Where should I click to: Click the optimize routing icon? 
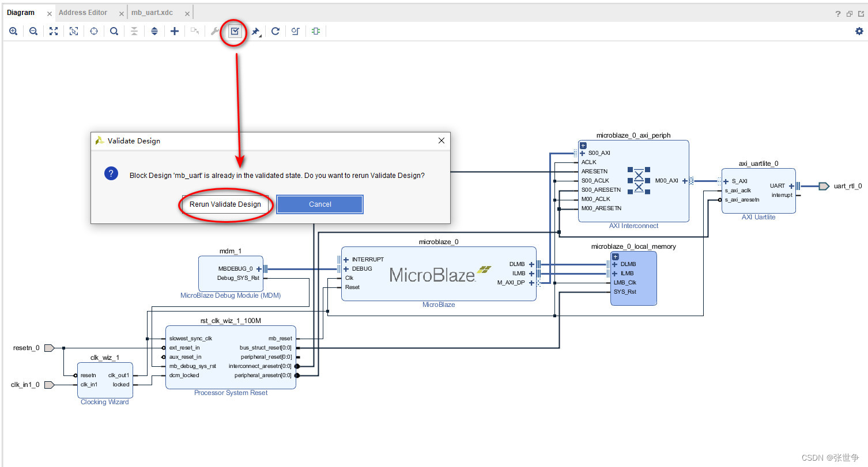[296, 31]
